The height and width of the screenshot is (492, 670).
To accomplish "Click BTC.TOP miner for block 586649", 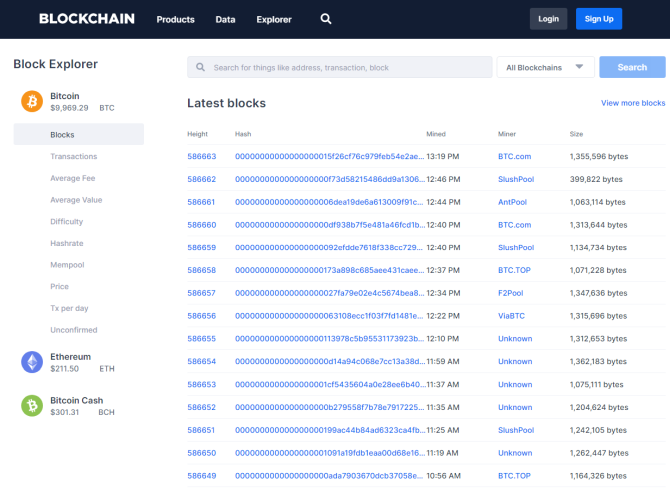I will pyautogui.click(x=514, y=476).
